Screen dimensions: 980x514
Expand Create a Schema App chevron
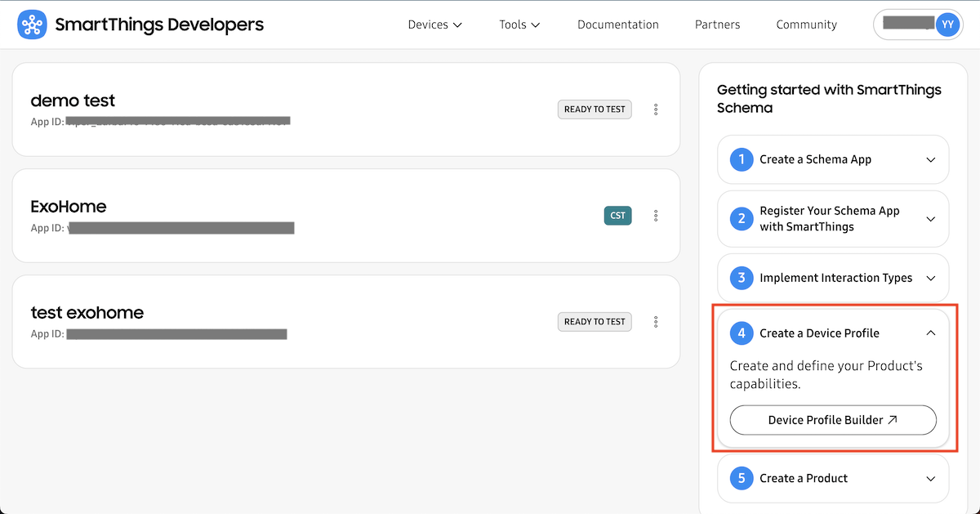coord(931,160)
